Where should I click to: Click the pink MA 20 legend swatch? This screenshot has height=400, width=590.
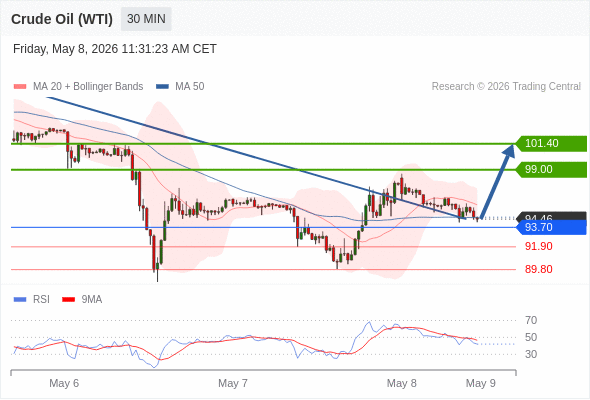[20, 87]
